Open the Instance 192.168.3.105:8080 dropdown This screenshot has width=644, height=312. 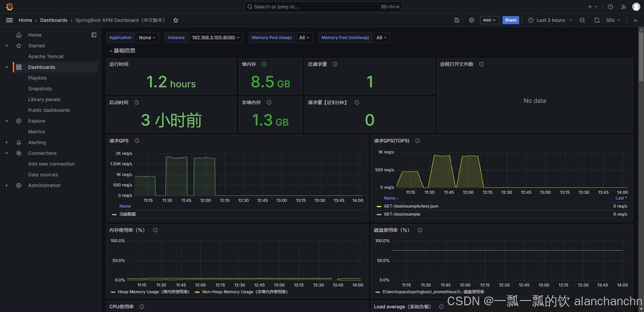pos(216,37)
